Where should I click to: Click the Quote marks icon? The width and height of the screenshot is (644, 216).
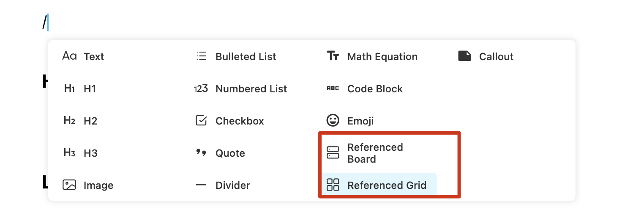pyautogui.click(x=201, y=152)
